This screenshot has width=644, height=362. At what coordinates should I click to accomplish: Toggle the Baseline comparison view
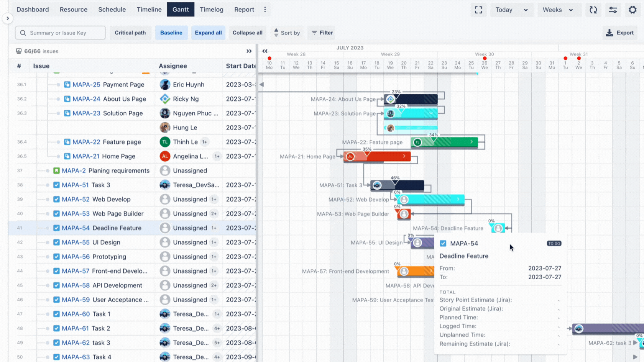pyautogui.click(x=171, y=33)
